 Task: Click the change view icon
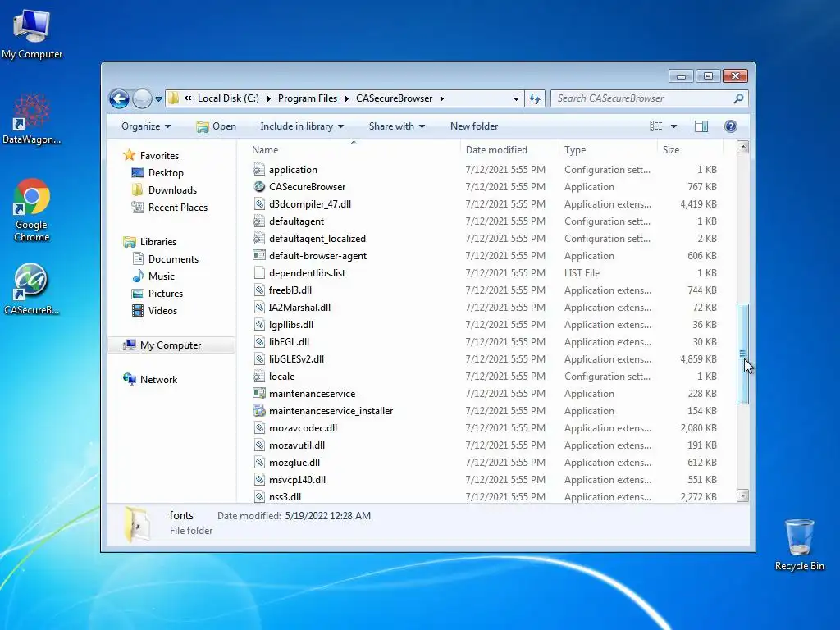pos(655,126)
